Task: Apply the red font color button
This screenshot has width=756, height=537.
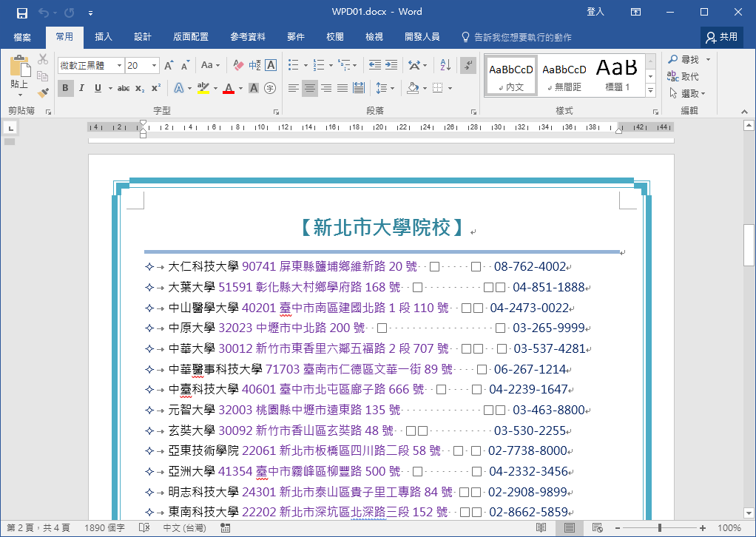Action: click(x=229, y=88)
